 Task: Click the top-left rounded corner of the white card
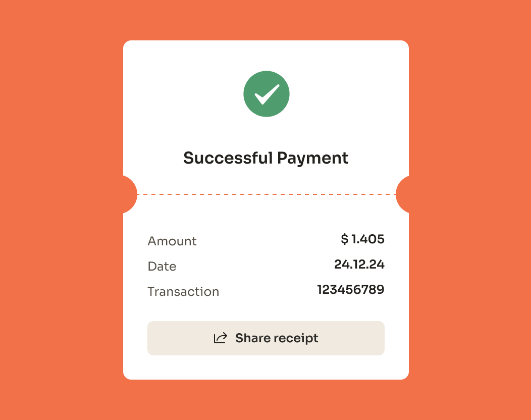point(127,44)
